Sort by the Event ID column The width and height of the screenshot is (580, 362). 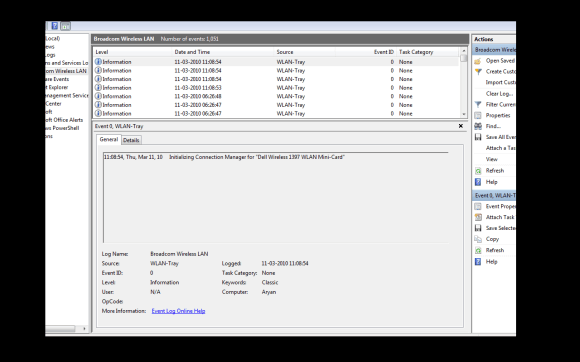point(365,52)
